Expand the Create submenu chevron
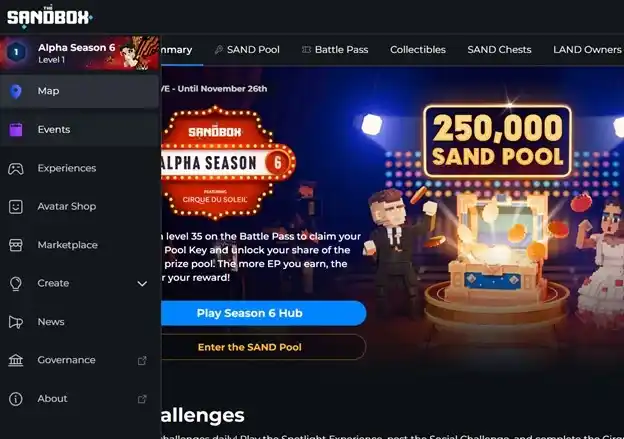This screenshot has height=439, width=624. tap(142, 284)
